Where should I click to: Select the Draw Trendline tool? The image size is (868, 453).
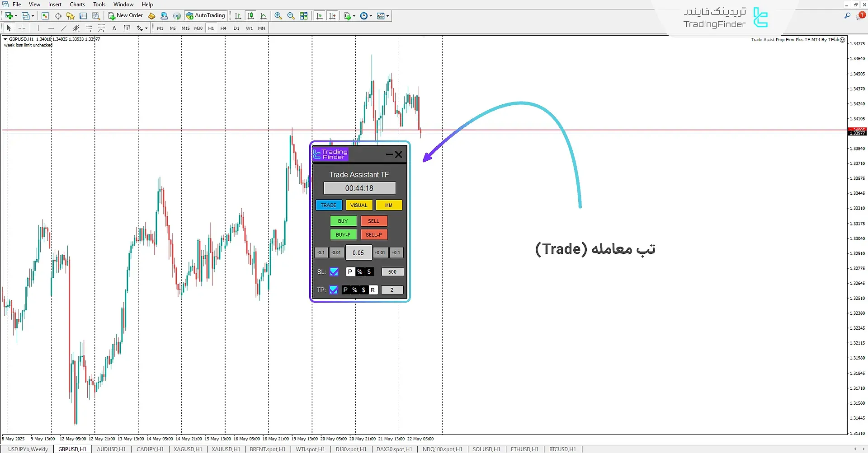click(64, 28)
